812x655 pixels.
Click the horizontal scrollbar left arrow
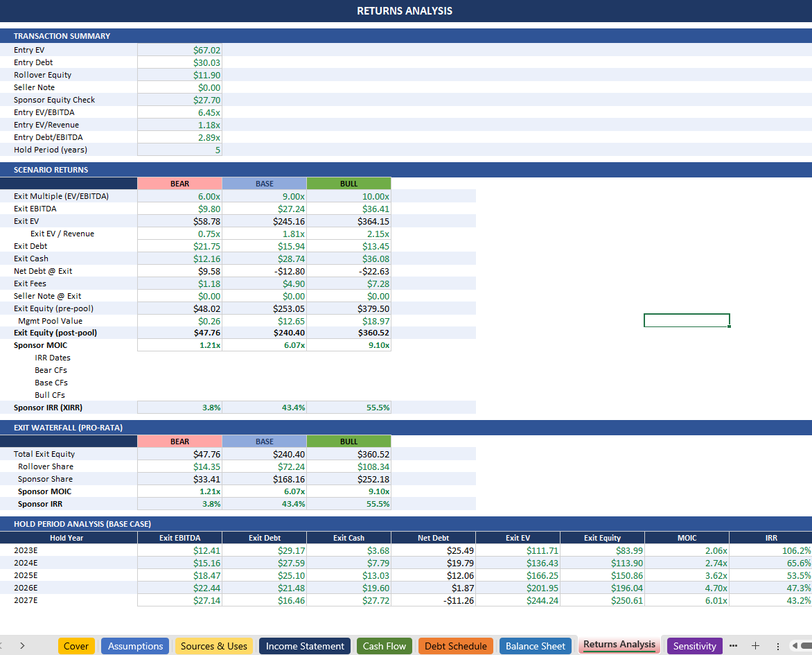[x=795, y=646]
